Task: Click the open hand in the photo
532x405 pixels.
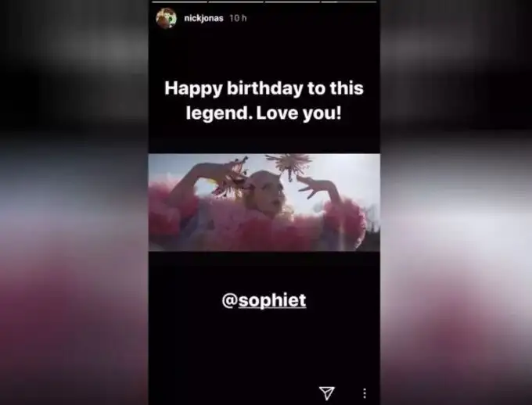Action: click(x=314, y=187)
